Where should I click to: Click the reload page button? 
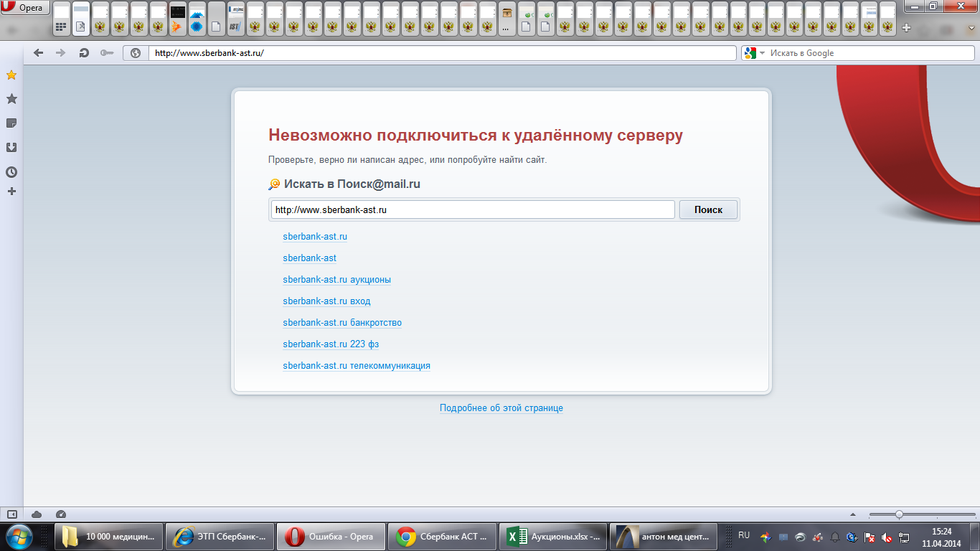click(84, 53)
